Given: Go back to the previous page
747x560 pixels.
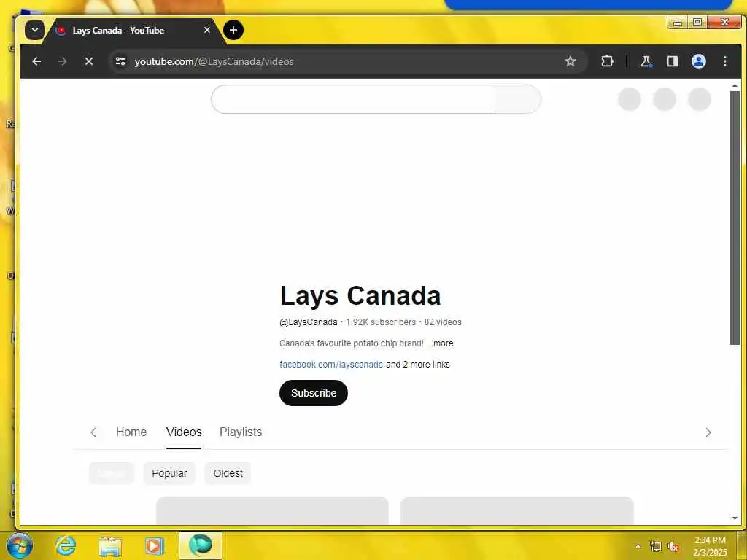Looking at the screenshot, I should click(x=36, y=61).
